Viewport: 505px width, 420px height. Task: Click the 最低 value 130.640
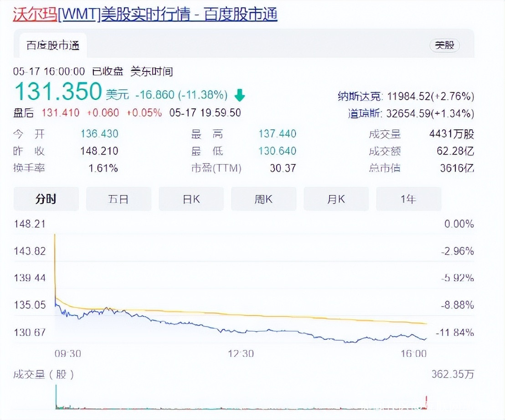point(277,151)
